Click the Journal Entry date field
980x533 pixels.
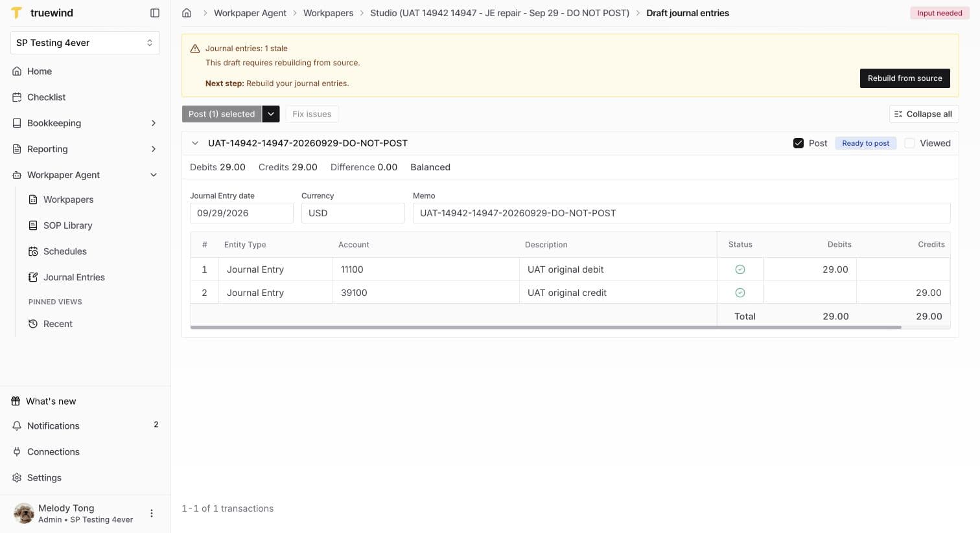[x=242, y=213]
